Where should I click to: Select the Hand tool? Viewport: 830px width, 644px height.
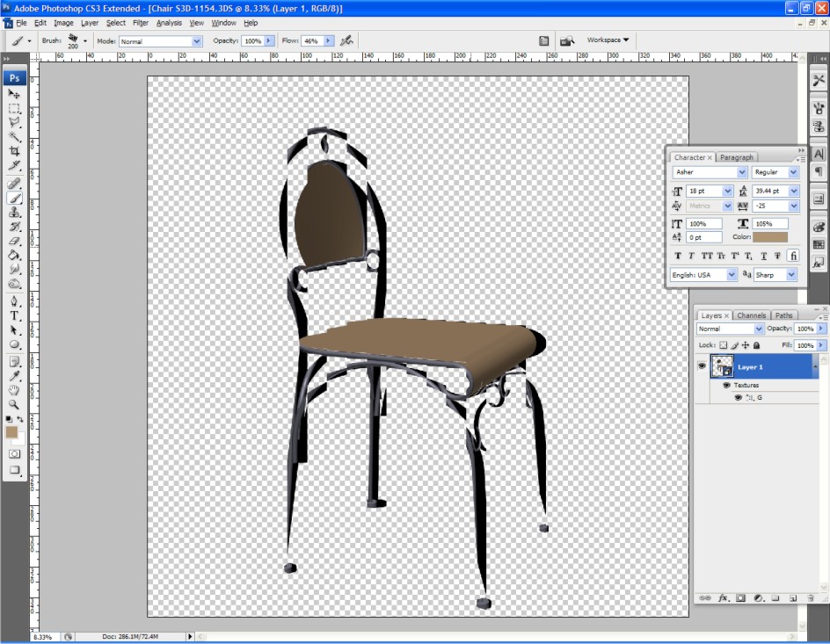tap(14, 390)
